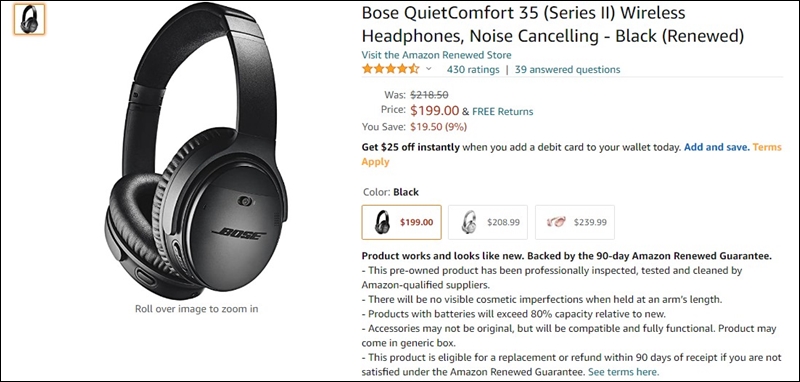Select the silver color swatch at $208.99
The height and width of the screenshot is (382, 800).
(x=488, y=222)
